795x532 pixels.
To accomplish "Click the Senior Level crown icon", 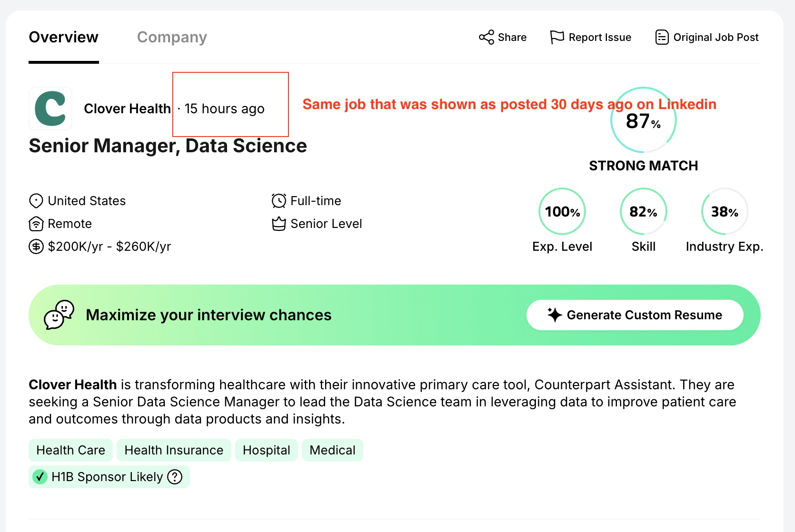I will click(x=279, y=224).
